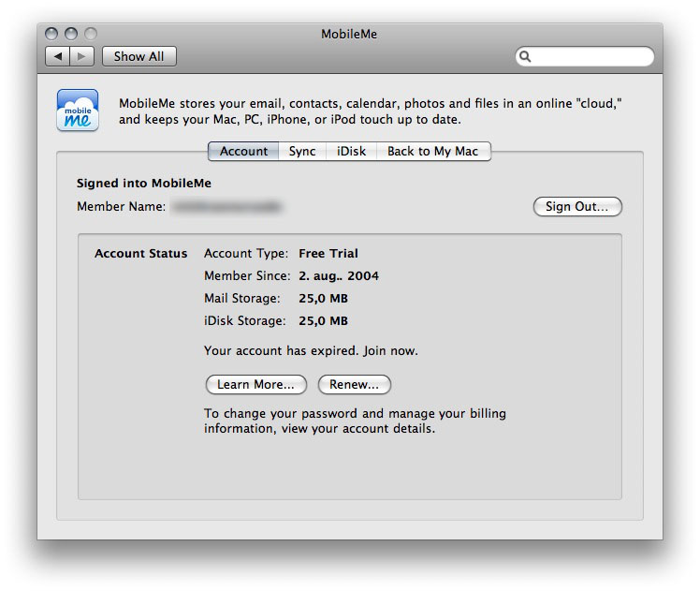Click the magnifying glass search icon
Viewport: 700px width, 591px height.
click(x=525, y=56)
